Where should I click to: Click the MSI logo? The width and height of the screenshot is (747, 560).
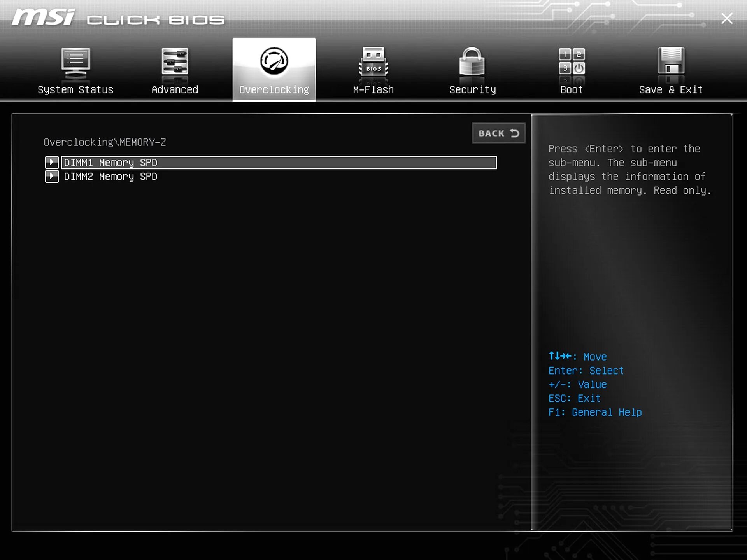[x=43, y=17]
